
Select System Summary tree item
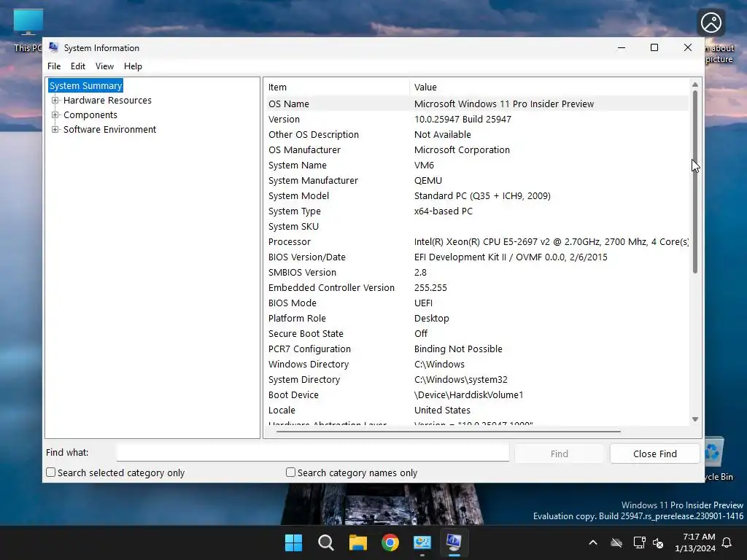click(86, 86)
